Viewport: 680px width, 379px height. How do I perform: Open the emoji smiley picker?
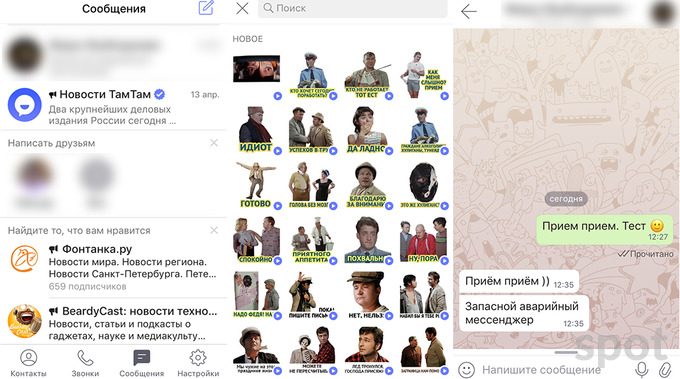coord(467,369)
